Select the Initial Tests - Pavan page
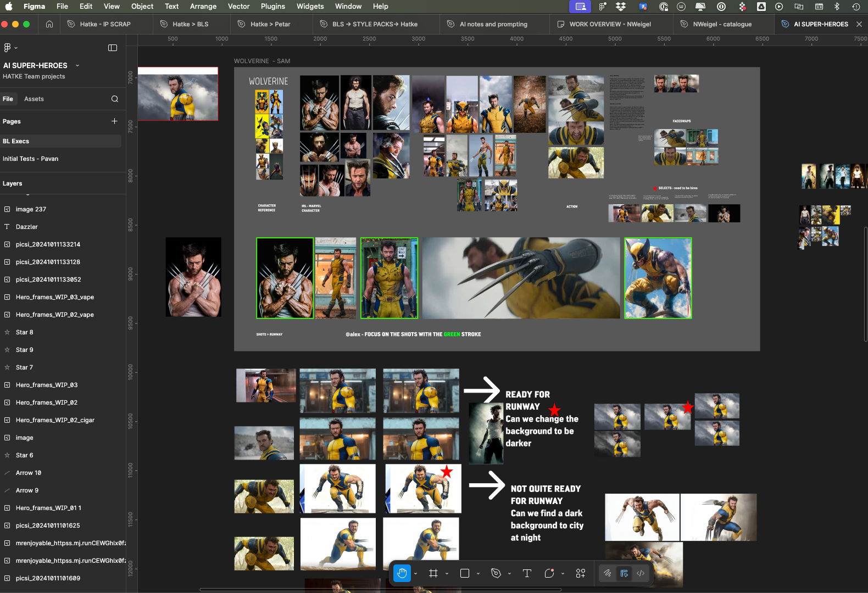Viewport: 868px width, 593px height. pos(60,159)
